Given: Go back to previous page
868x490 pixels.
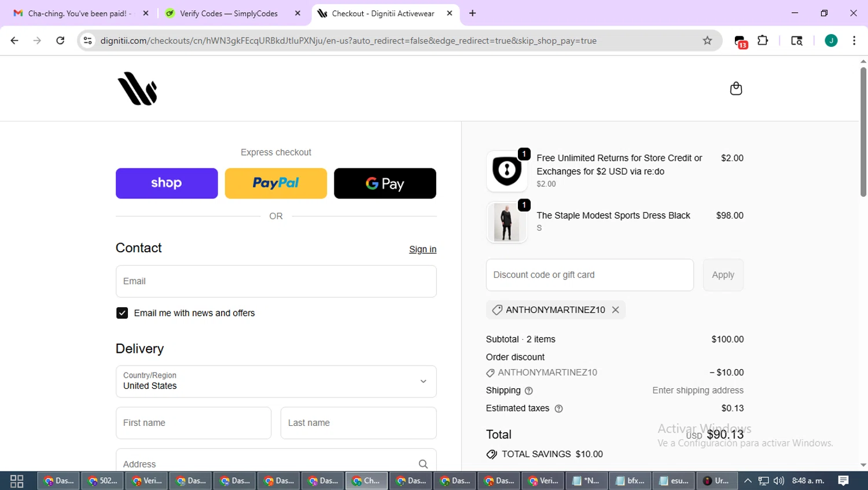Looking at the screenshot, I should 14,40.
